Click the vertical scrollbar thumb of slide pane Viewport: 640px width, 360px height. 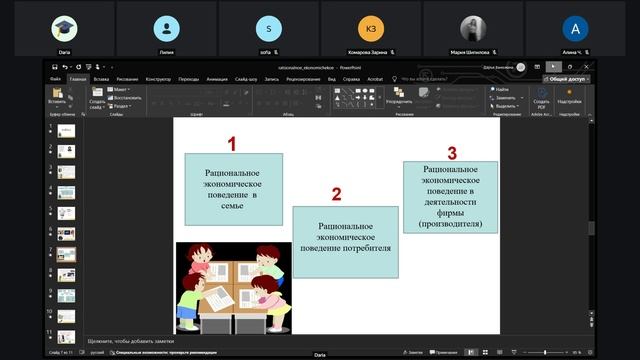591,228
